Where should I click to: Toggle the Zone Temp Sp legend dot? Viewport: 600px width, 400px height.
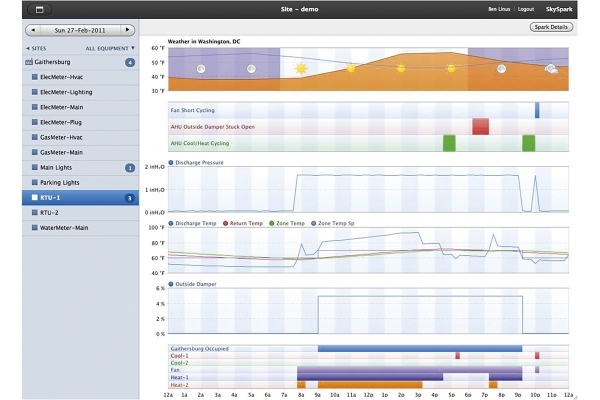[314, 223]
